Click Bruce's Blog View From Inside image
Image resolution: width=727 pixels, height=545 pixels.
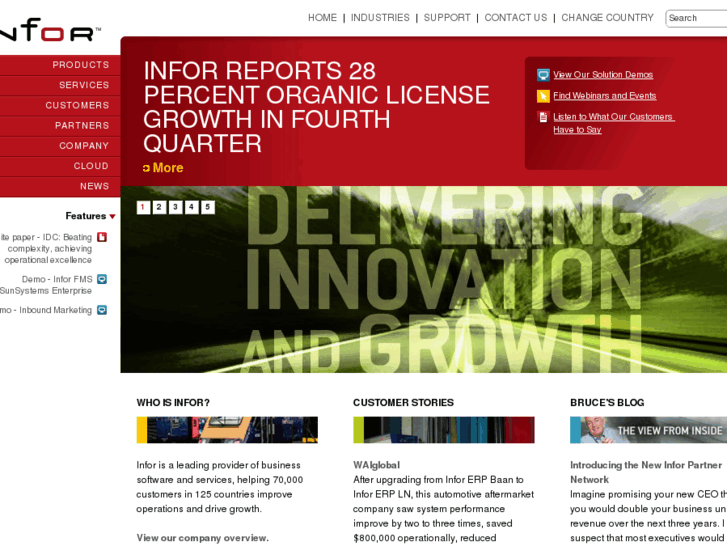pyautogui.click(x=648, y=430)
